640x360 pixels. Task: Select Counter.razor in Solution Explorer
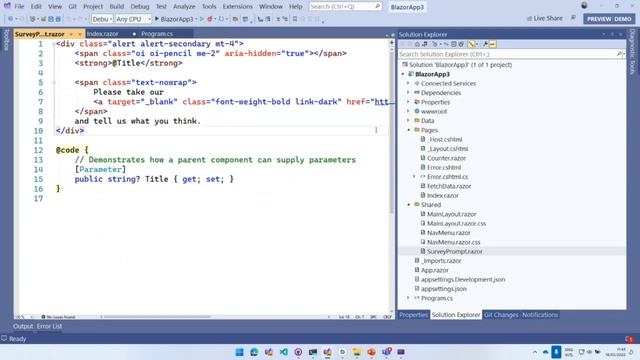point(446,158)
